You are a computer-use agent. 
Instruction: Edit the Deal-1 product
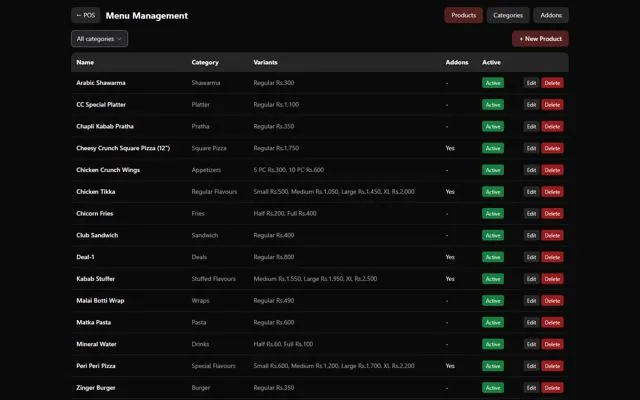click(x=531, y=257)
